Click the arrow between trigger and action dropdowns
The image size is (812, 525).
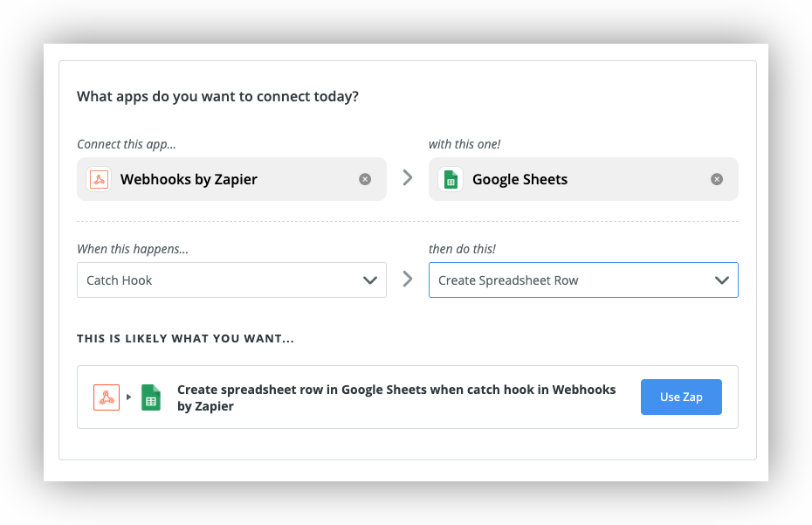coord(407,280)
